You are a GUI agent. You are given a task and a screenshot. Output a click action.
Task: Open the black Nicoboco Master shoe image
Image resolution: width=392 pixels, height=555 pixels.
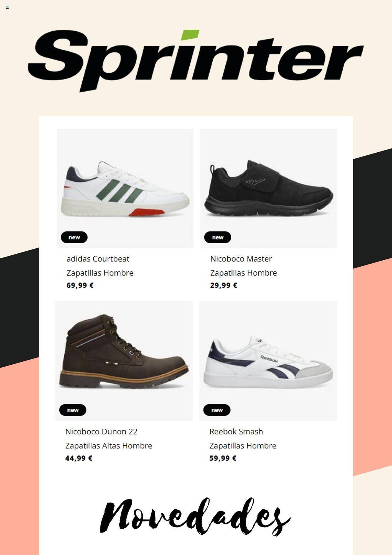pyautogui.click(x=269, y=188)
